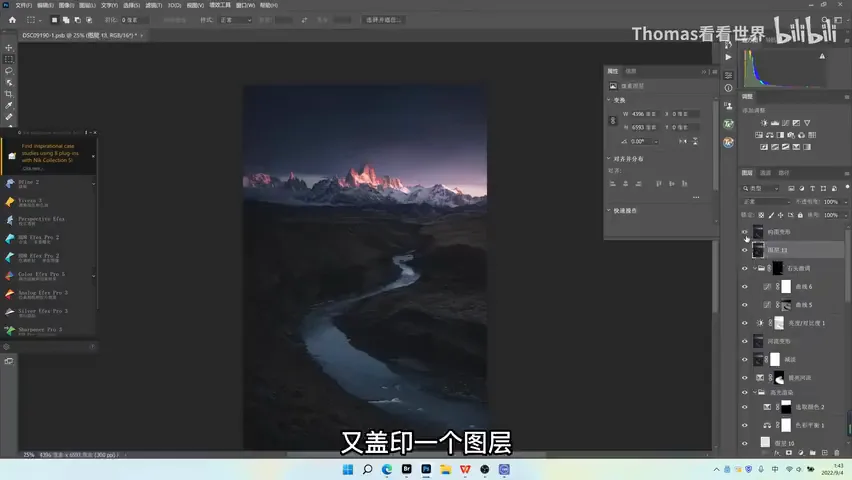Click the create new group folder icon
This screenshot has width=852, height=480.
click(812, 453)
